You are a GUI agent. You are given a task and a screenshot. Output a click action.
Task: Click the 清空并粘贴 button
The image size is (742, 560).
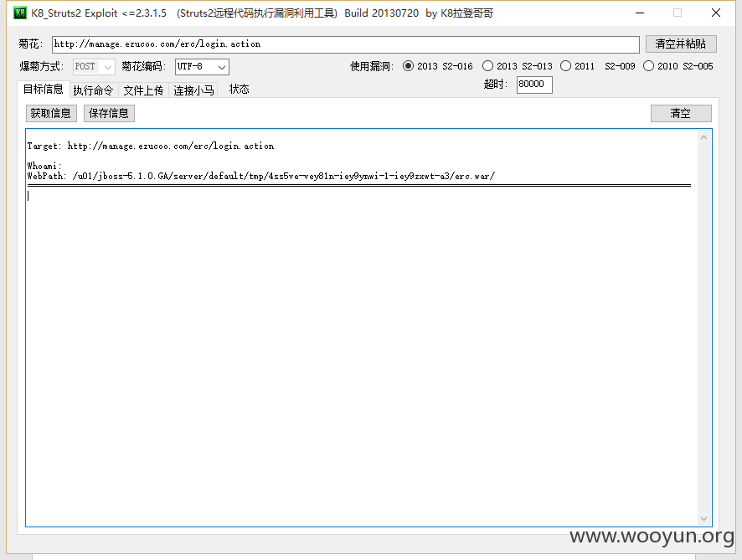[x=681, y=44]
